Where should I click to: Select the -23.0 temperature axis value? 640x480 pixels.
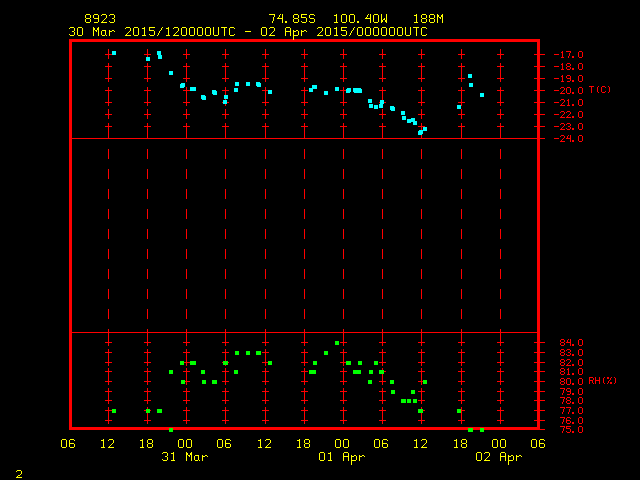click(569, 127)
